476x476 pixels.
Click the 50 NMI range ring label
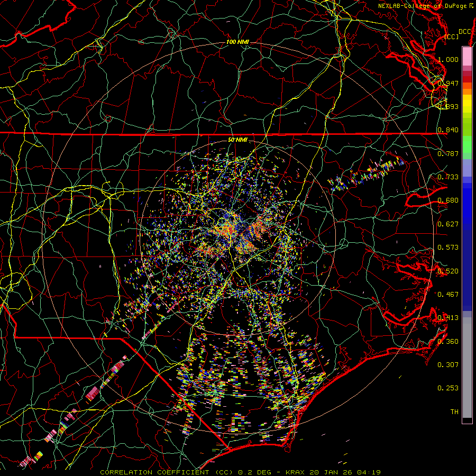[x=237, y=140]
